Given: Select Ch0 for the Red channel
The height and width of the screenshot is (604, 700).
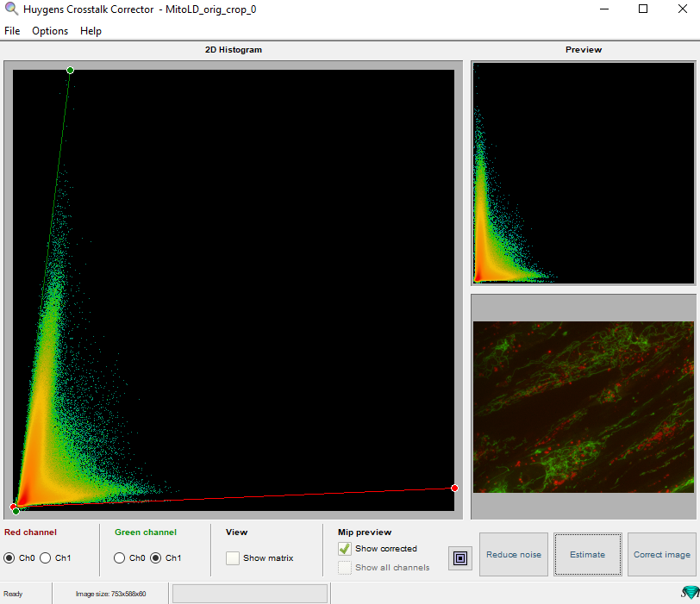Looking at the screenshot, I should pos(9,557).
